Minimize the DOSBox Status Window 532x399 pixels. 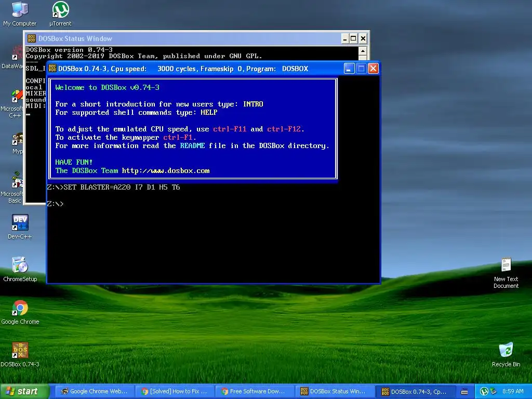coord(345,38)
